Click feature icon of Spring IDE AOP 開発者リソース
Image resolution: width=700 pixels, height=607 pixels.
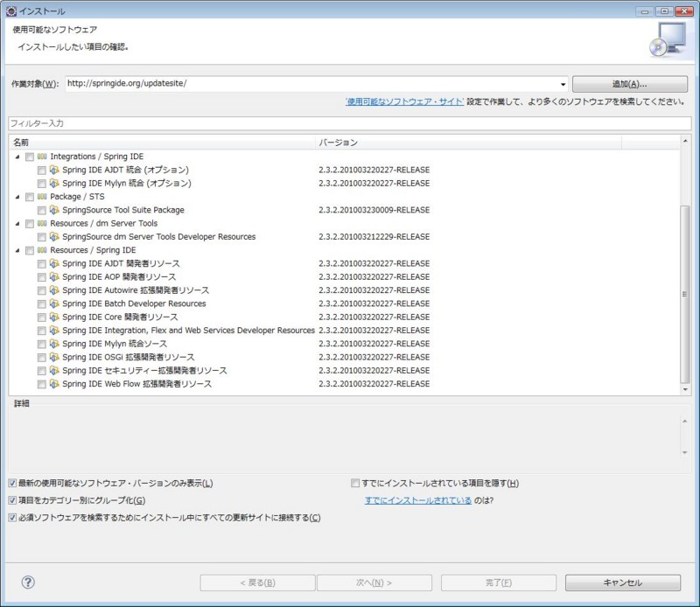pyautogui.click(x=54, y=277)
